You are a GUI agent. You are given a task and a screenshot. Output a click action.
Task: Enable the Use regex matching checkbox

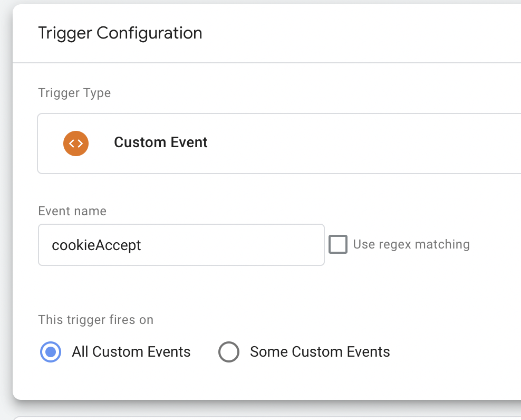338,244
